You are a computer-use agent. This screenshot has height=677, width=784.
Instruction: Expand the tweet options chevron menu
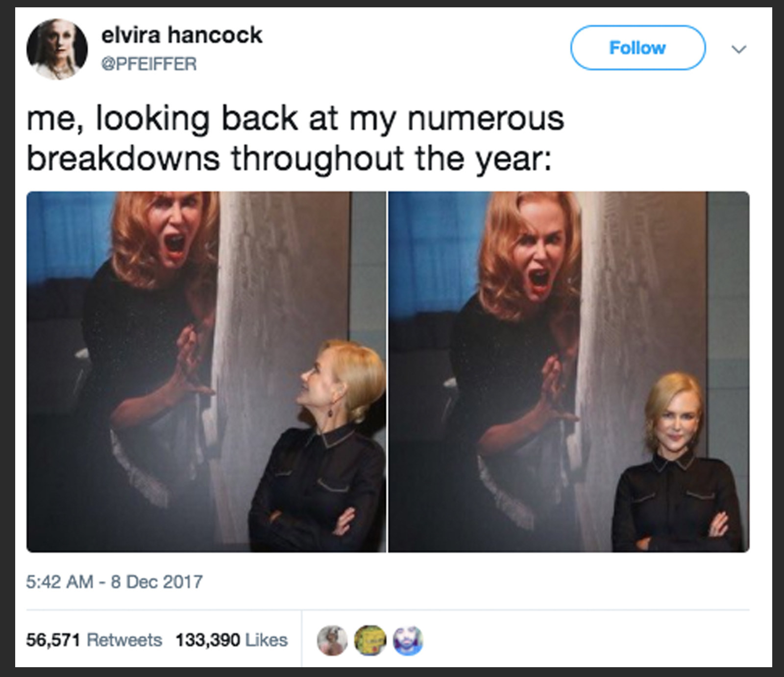point(738,49)
